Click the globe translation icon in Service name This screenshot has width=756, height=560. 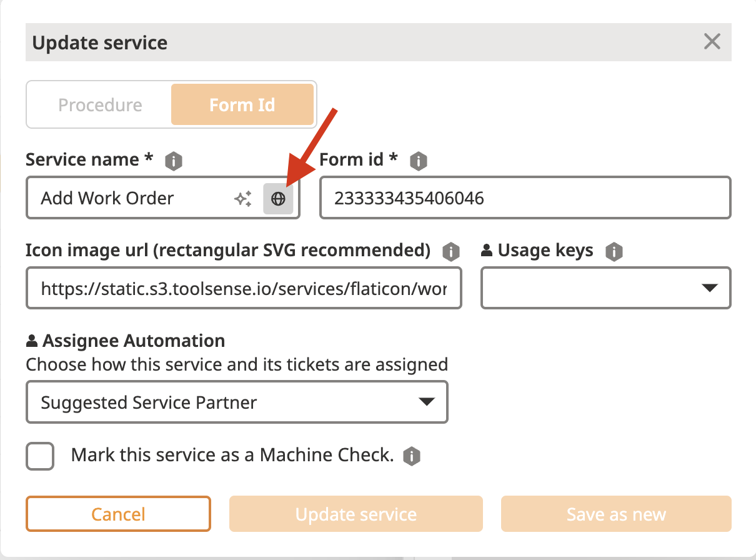click(x=278, y=199)
